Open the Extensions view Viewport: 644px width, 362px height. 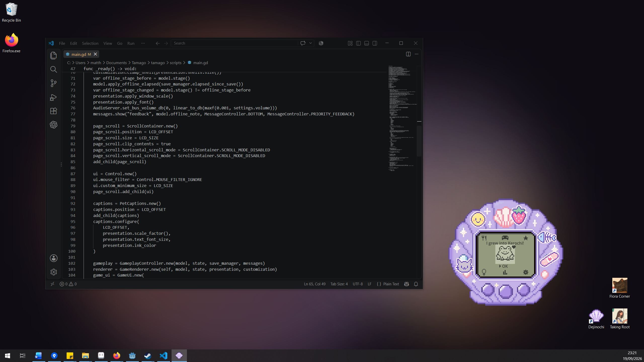[53, 111]
